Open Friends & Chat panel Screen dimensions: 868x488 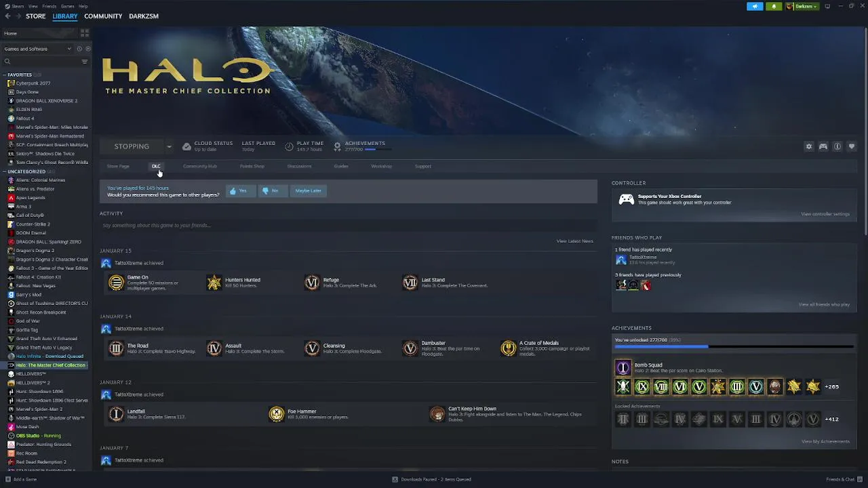[843, 479]
